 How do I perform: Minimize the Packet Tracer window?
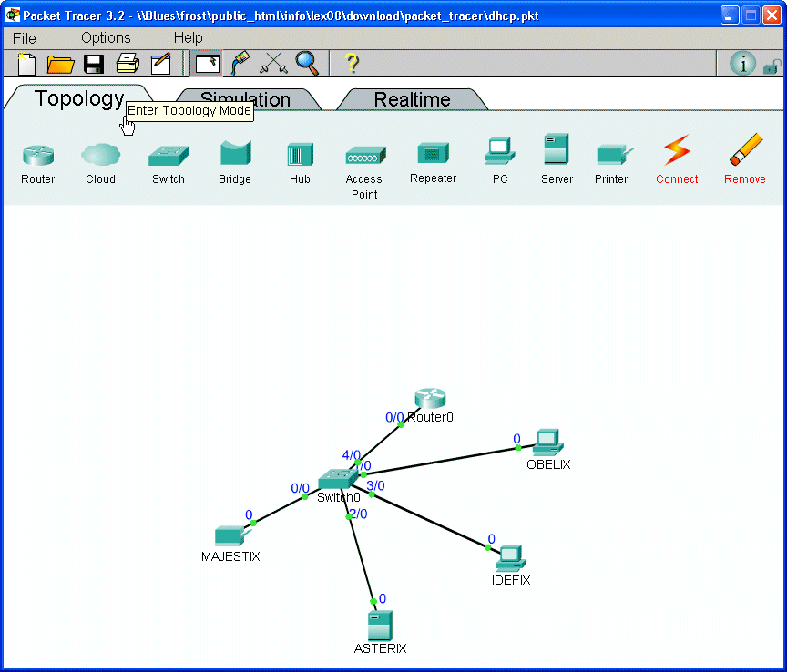coord(730,15)
